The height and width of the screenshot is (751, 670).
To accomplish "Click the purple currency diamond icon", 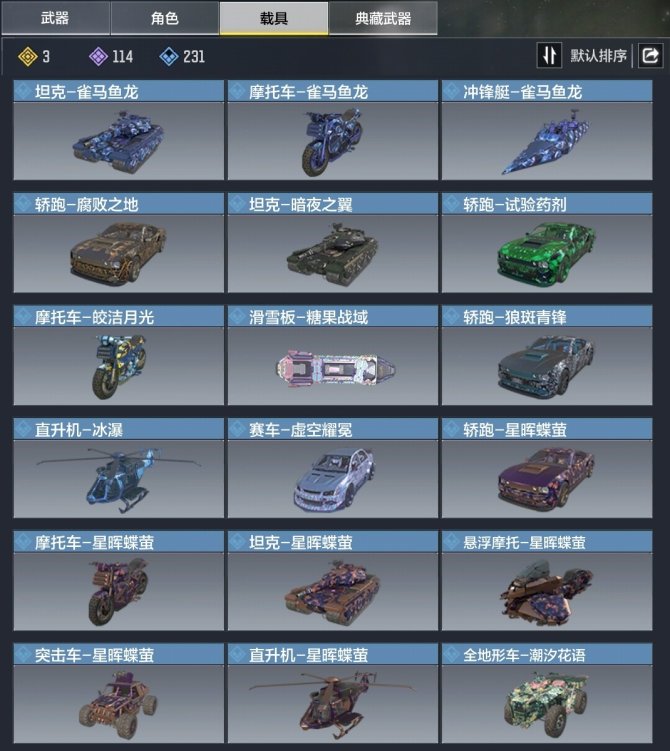I will coord(98,57).
